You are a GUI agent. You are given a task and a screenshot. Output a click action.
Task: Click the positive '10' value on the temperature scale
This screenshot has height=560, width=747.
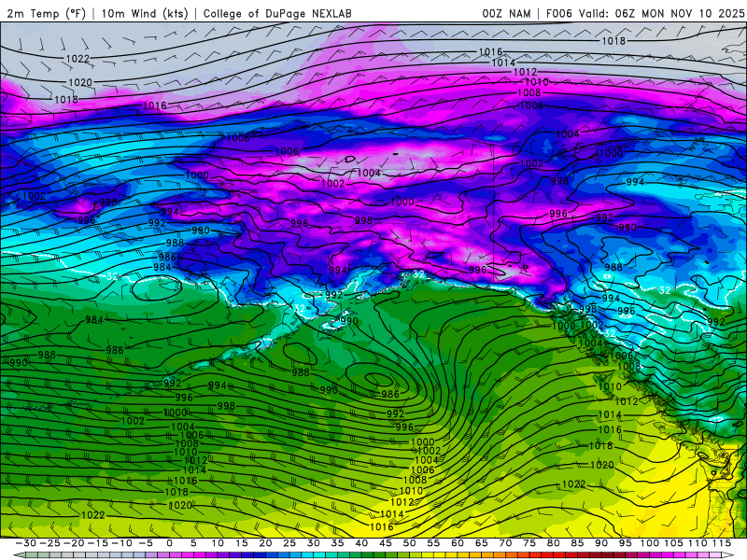tap(218, 543)
